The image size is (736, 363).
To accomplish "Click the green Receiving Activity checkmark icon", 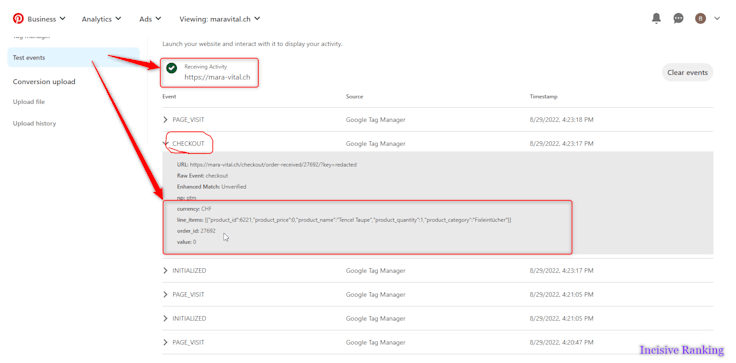I will (172, 68).
